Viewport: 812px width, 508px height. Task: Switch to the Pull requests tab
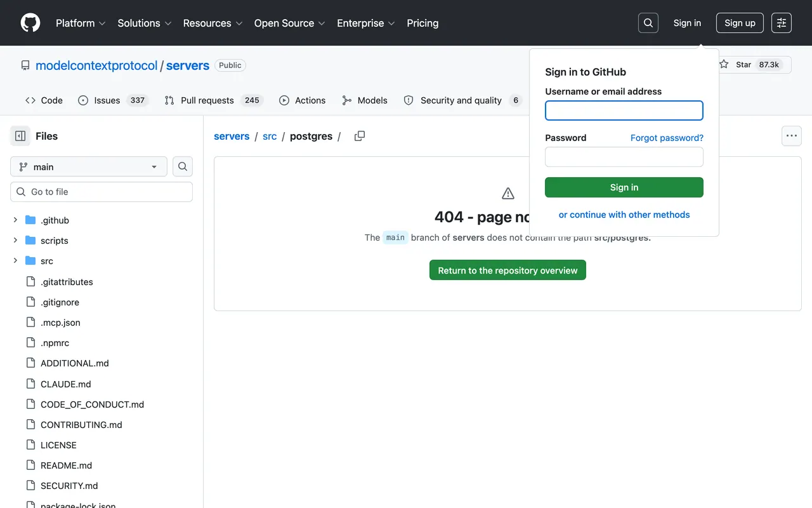(x=214, y=100)
